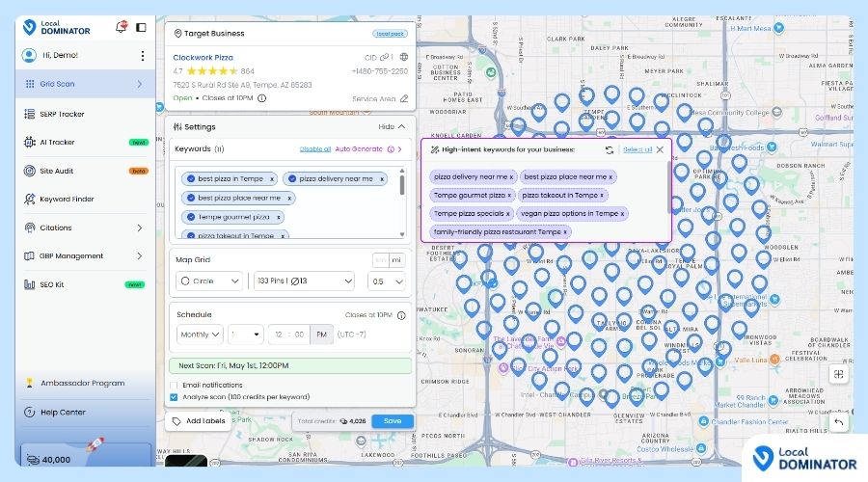Screen dimensions: 868x482
Task: Collapse settings with the Hide chevron
Action: pos(401,126)
